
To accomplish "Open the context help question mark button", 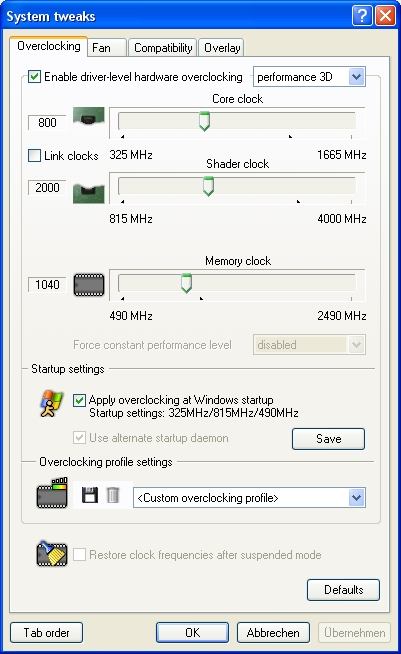I will click(x=362, y=16).
